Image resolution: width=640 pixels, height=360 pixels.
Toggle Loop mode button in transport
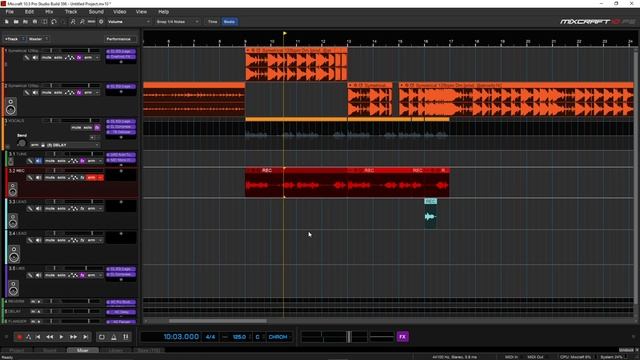(x=102, y=337)
